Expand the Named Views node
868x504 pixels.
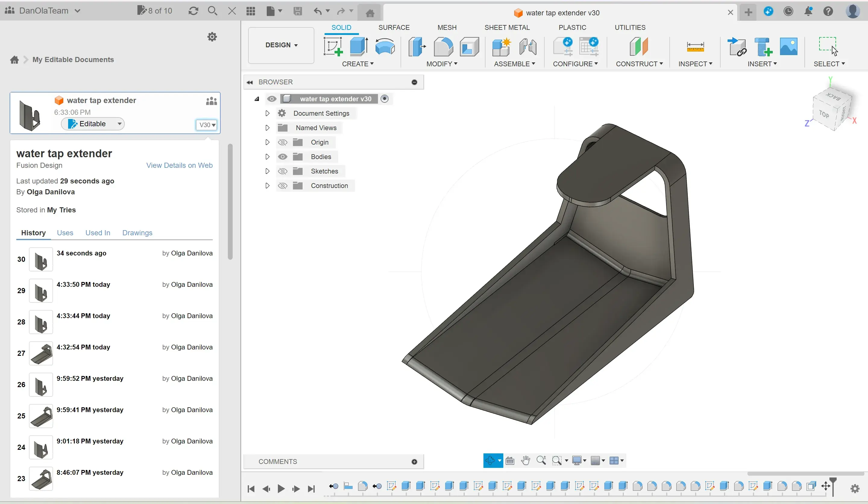point(267,128)
